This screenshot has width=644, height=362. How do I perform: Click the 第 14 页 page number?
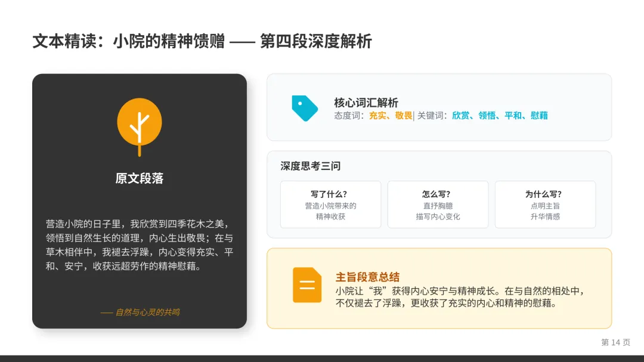click(617, 342)
